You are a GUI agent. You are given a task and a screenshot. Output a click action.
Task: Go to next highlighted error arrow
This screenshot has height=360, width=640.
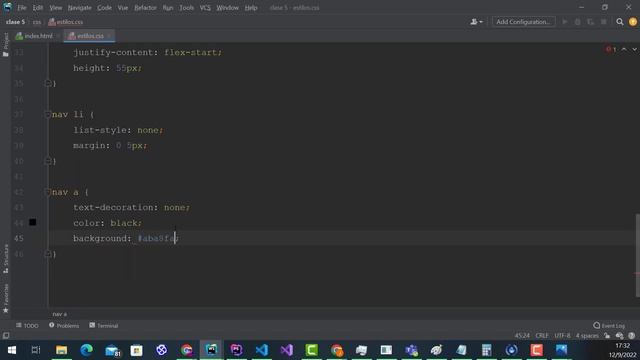point(634,49)
